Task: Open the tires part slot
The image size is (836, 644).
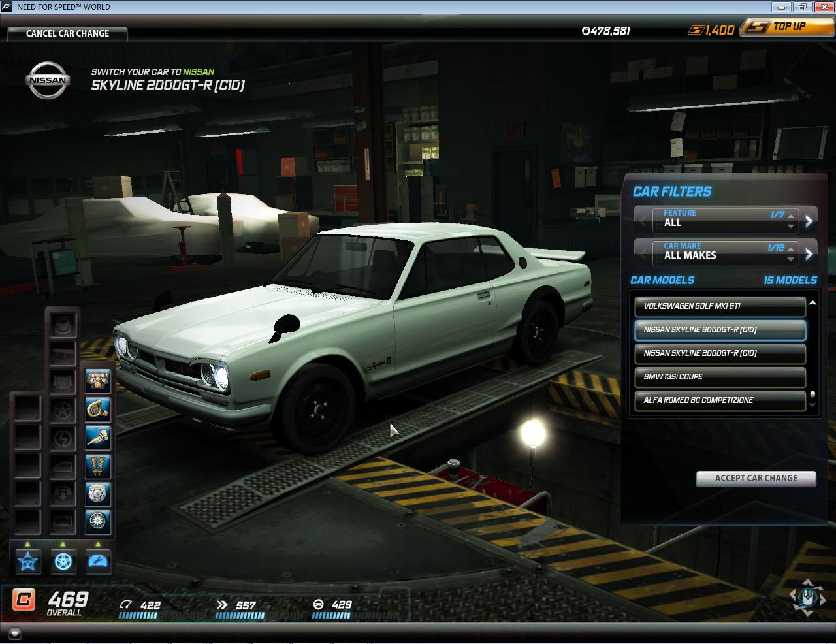Action: pos(98,523)
